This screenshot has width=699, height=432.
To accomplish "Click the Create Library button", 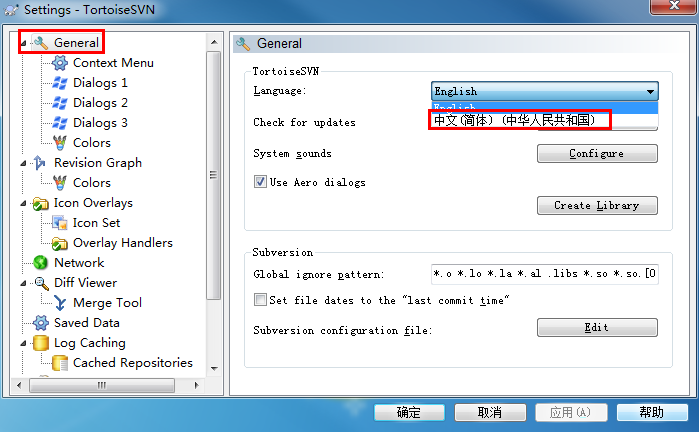I will (x=597, y=206).
